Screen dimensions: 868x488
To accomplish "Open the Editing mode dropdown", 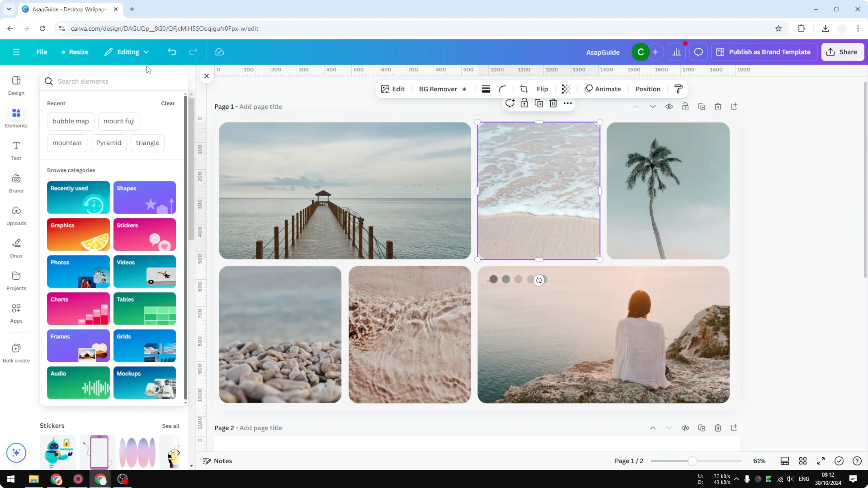I will (127, 52).
